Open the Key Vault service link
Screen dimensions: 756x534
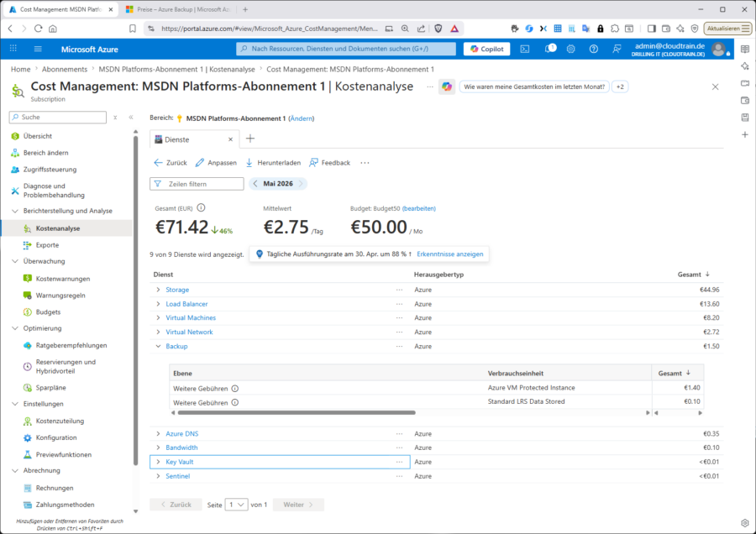tap(180, 462)
